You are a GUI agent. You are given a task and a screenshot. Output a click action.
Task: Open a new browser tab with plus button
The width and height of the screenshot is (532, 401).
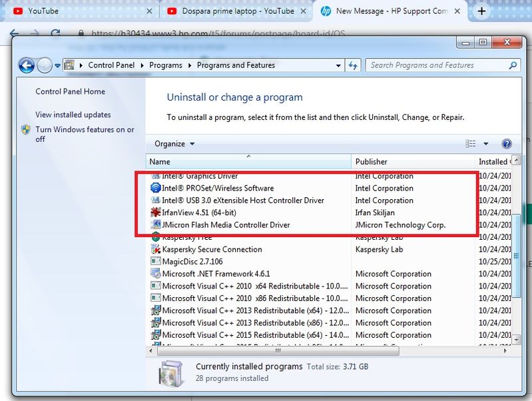(481, 11)
